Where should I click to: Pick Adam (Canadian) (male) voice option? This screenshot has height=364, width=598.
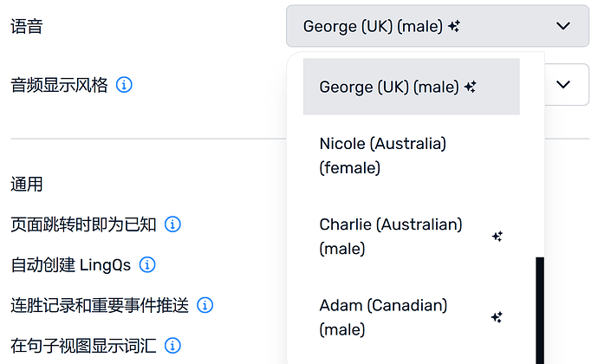[x=382, y=317]
